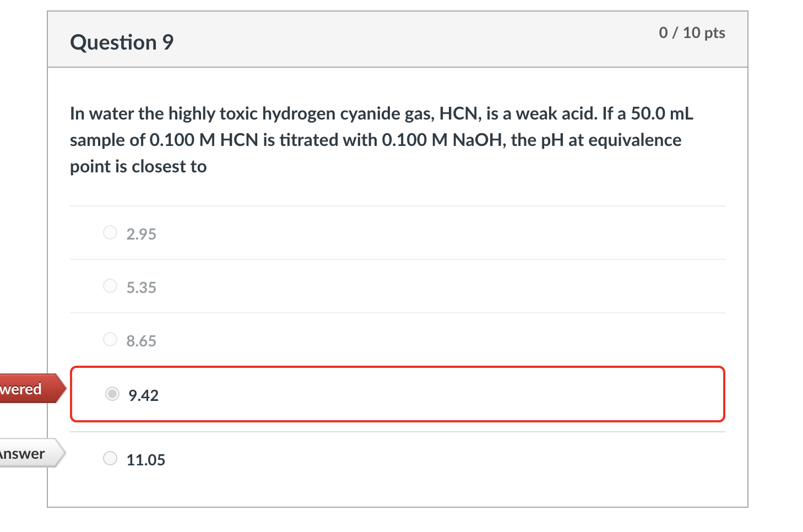Select answer option 8.65 by its text
The height and width of the screenshot is (532, 803).
click(x=141, y=341)
